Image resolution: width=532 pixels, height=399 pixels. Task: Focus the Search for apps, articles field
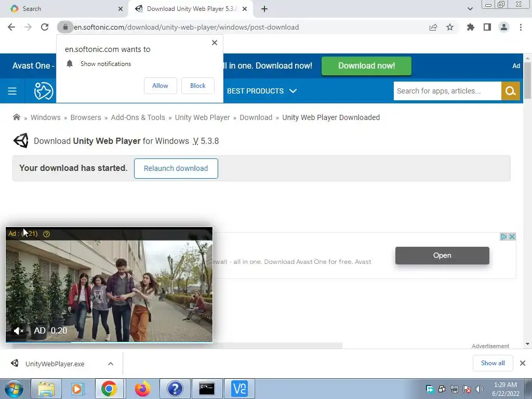[447, 91]
